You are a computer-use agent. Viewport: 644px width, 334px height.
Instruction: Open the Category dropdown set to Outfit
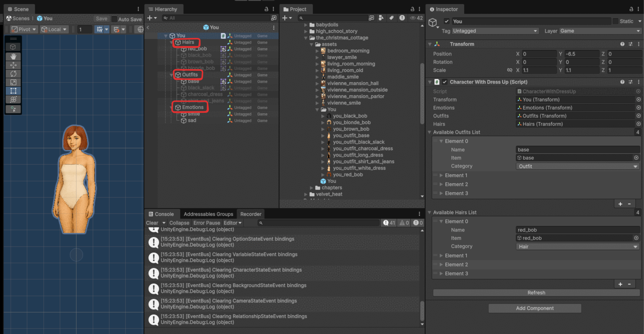coord(577,166)
